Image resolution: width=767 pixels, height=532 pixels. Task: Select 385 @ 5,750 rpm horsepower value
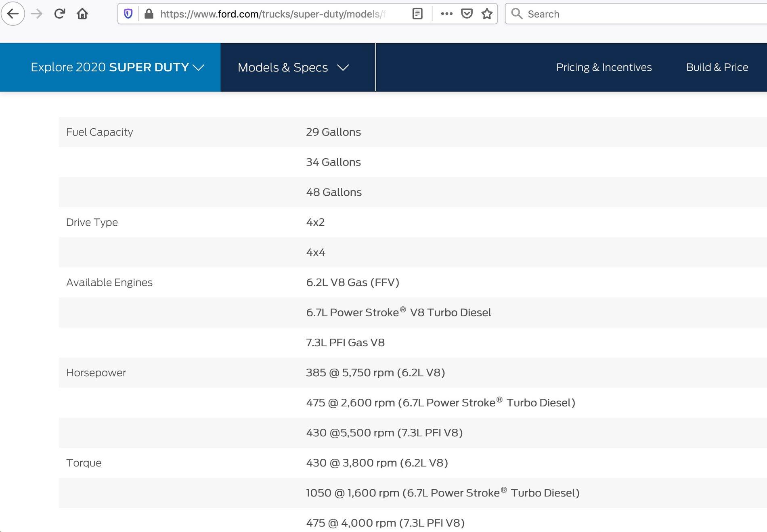click(x=375, y=373)
